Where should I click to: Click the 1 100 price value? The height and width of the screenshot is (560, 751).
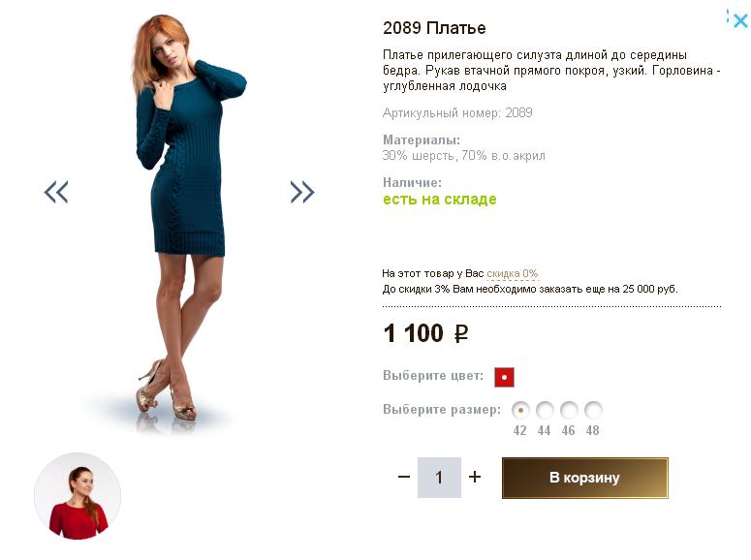coord(414,334)
